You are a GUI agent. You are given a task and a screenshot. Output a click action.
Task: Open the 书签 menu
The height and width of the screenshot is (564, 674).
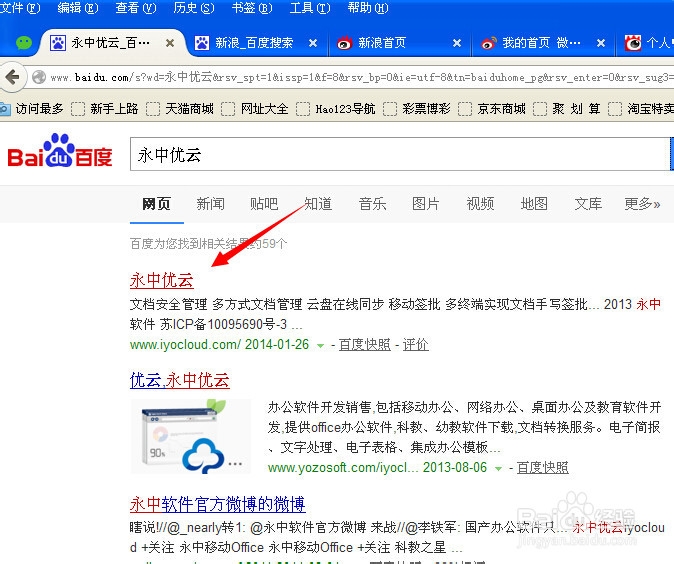[x=252, y=8]
